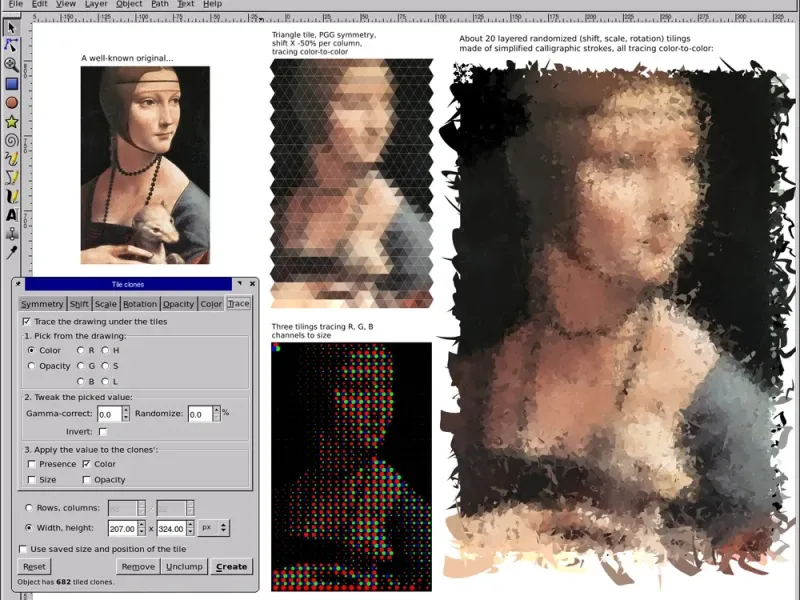Click the Gamma-correct spinner arrows
Image resolution: width=800 pixels, height=600 pixels.
click(x=126, y=414)
